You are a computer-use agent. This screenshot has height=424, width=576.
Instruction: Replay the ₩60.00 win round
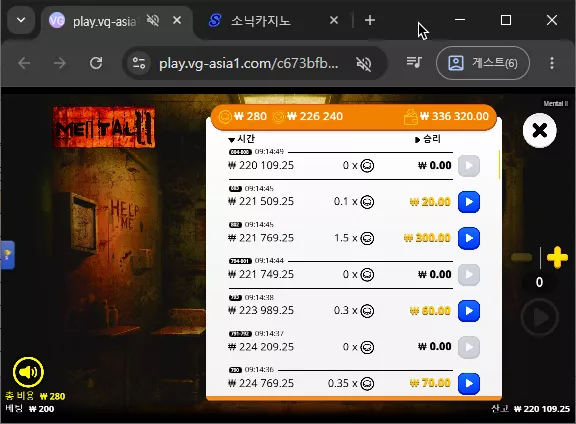pos(469,311)
